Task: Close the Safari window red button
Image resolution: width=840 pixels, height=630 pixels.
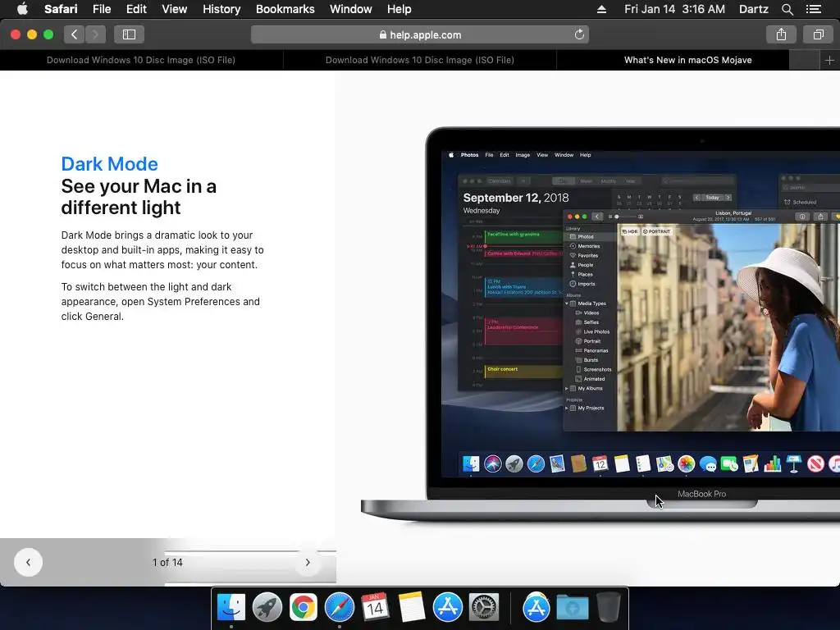Action: point(16,34)
